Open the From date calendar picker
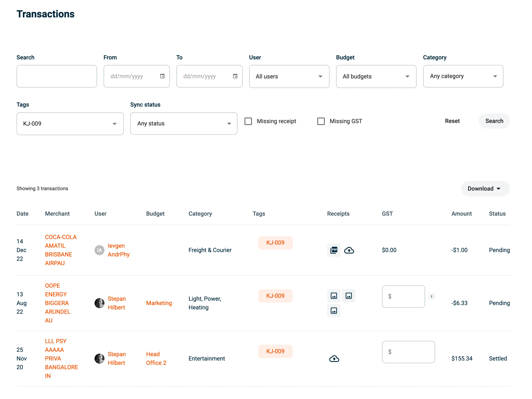Viewport: 532px width, 399px height. pyautogui.click(x=162, y=76)
